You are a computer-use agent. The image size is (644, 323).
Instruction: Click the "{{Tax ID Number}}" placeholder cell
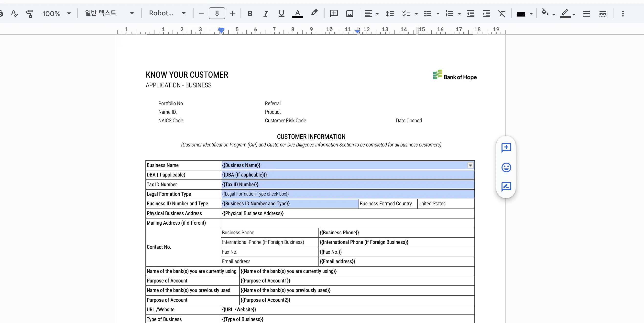(348, 185)
